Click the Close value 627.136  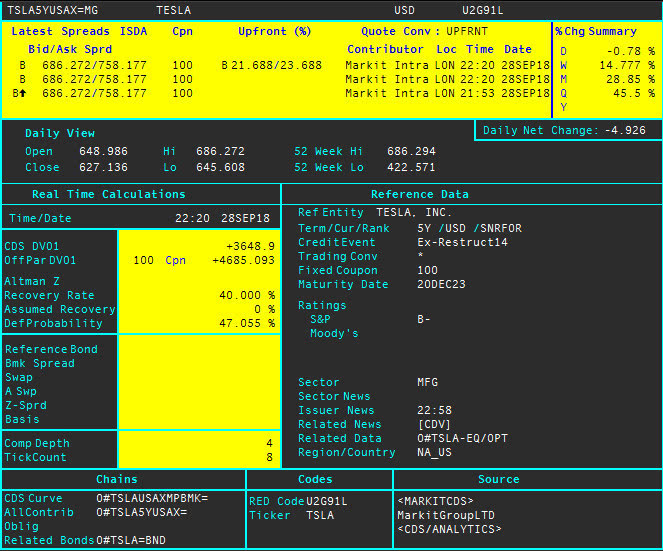click(103, 167)
